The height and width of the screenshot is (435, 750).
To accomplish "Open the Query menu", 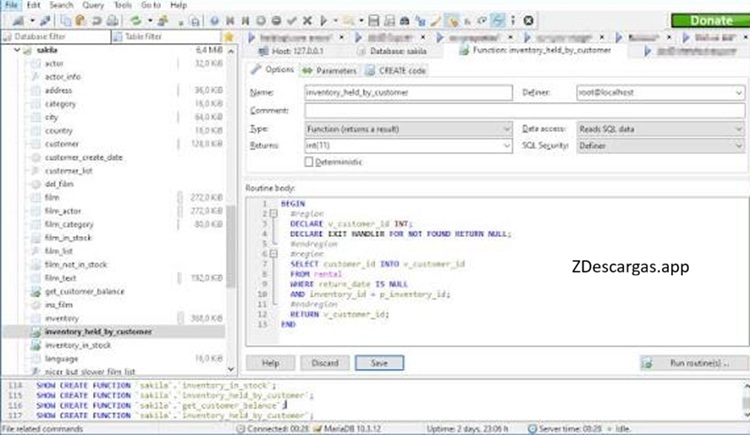I will pos(93,5).
